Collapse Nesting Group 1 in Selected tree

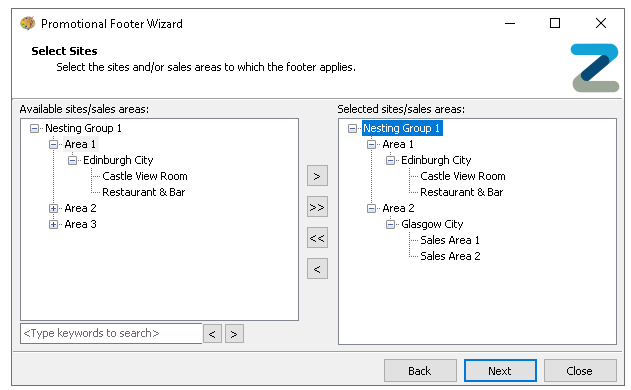click(353, 128)
